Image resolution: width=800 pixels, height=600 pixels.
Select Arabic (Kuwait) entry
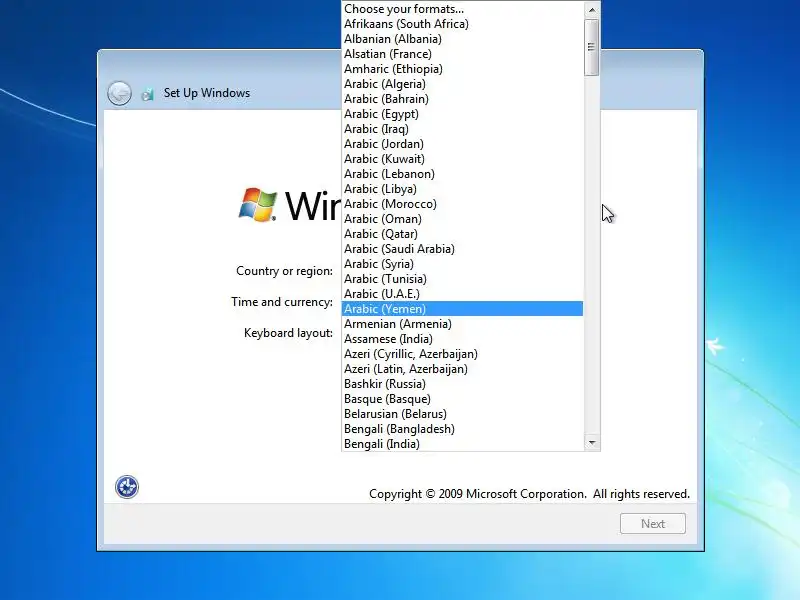[x=462, y=159]
